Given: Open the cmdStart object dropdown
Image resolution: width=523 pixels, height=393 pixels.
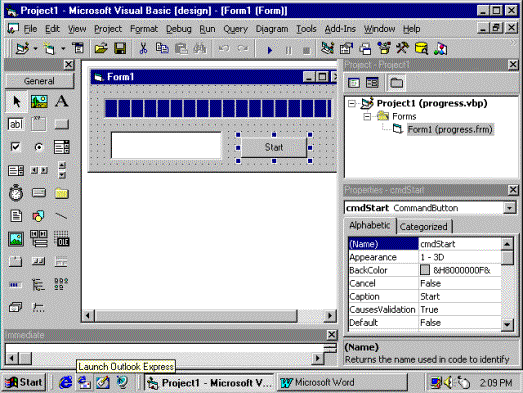Looking at the screenshot, I should [x=509, y=208].
